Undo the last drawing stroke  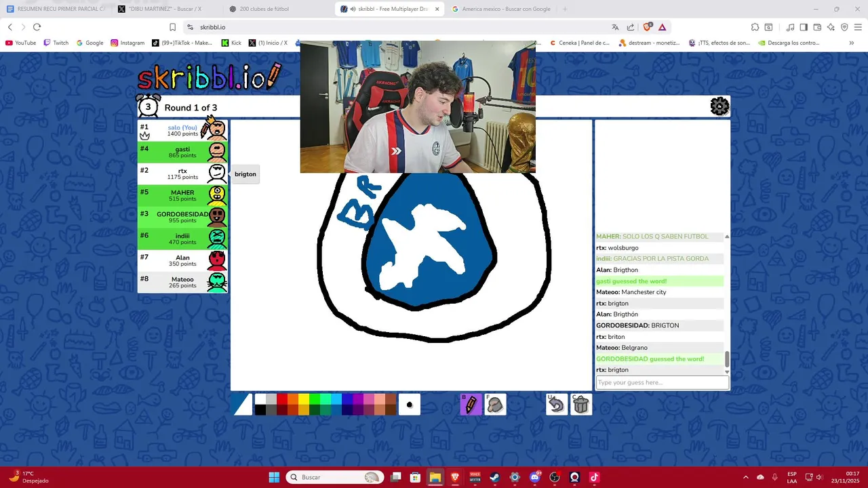pos(557,405)
